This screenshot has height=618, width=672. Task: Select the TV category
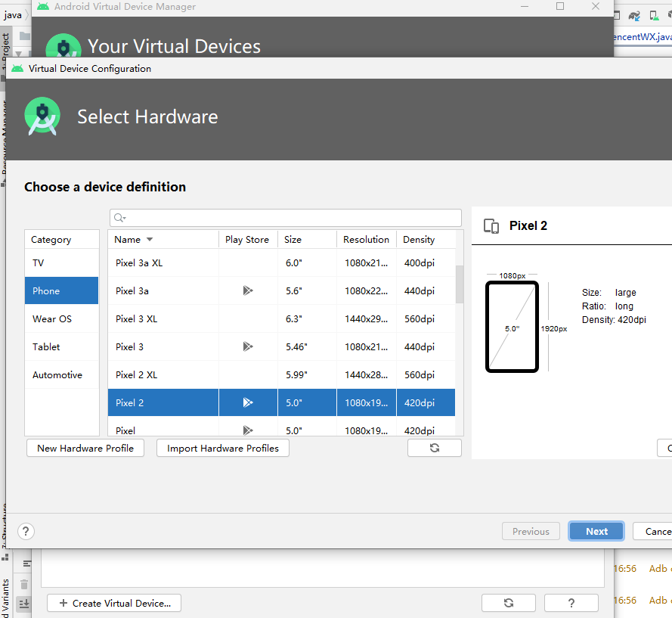coord(62,263)
